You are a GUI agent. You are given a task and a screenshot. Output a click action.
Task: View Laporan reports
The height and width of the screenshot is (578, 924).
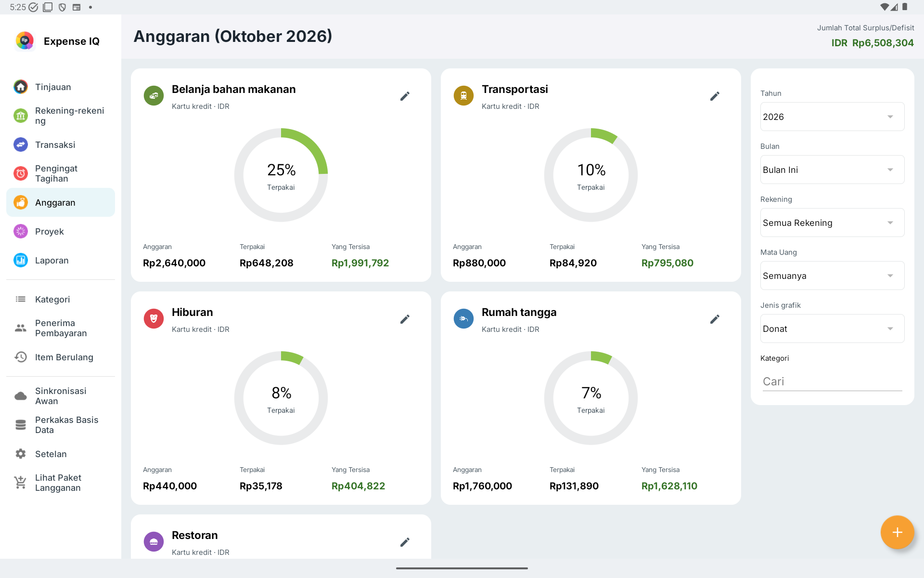(61, 261)
